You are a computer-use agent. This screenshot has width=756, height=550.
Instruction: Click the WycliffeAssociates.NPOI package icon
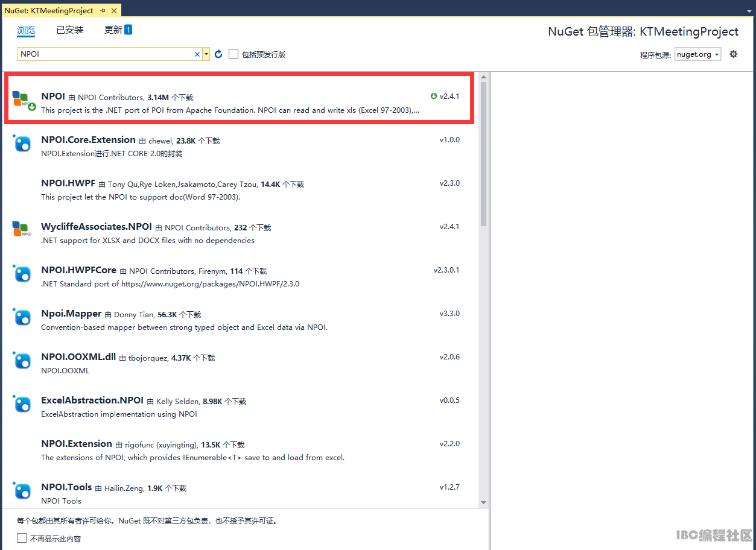(22, 229)
